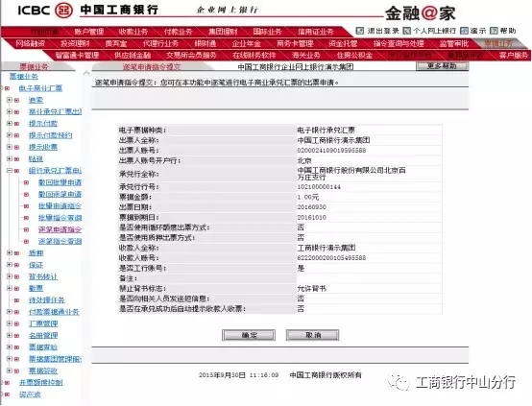Collapse the 银行承兑汇票 tree node
532x406 pixels.
pyautogui.click(x=10, y=171)
